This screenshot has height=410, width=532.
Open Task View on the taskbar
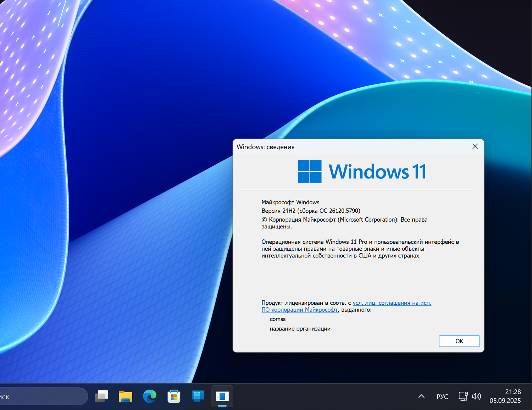coord(102,396)
